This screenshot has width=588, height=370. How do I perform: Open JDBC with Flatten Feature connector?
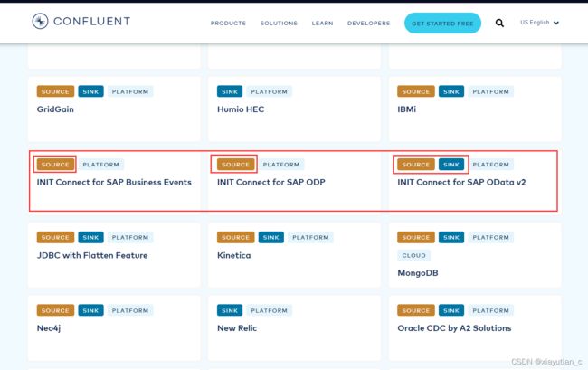pyautogui.click(x=92, y=255)
